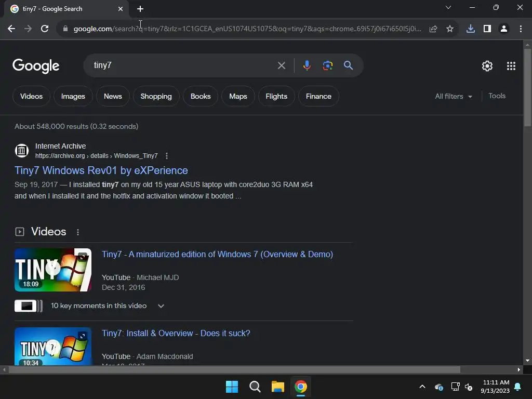
Task: Open archive.org Windows_Tiny7 URL breadcrumb
Action: [x=96, y=156]
